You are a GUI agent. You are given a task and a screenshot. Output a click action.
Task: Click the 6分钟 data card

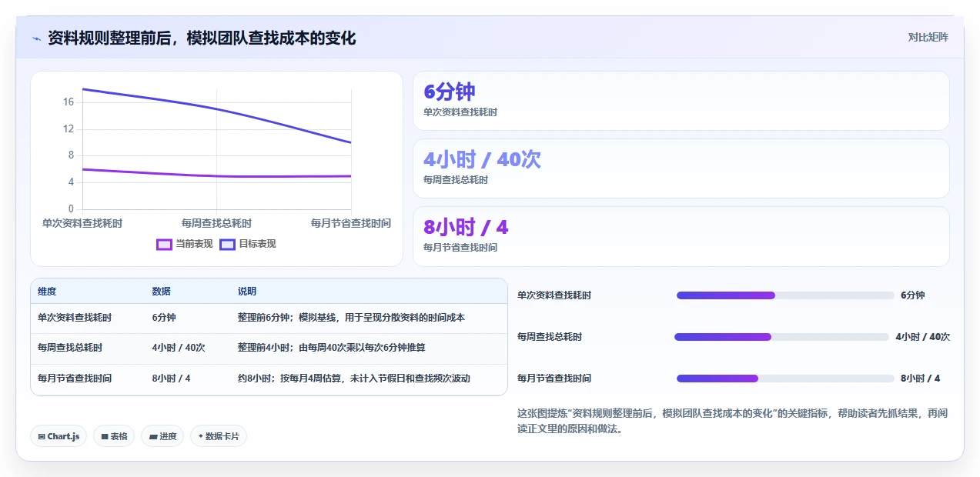pyautogui.click(x=681, y=101)
